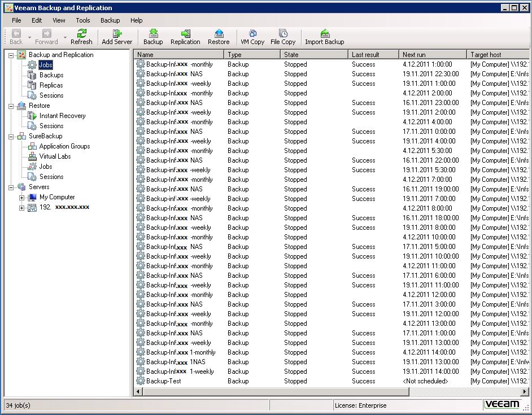Refresh the job list
Viewport: 532px width, 415px height.
(x=81, y=37)
